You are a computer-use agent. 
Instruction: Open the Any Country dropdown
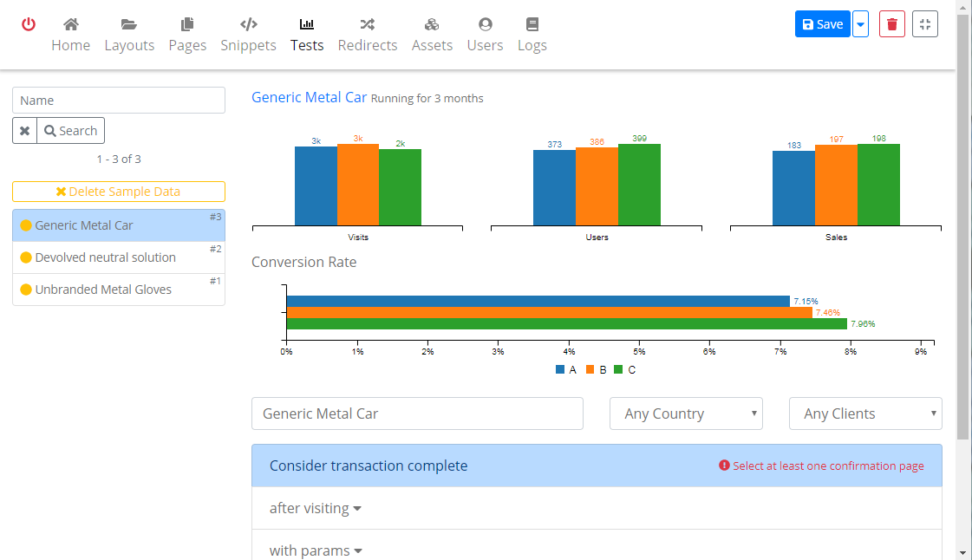[686, 413]
